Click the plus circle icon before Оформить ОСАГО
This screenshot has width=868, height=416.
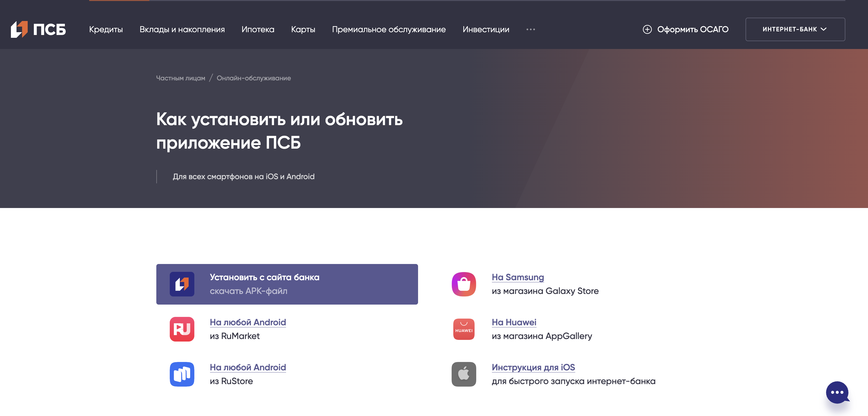click(x=647, y=29)
